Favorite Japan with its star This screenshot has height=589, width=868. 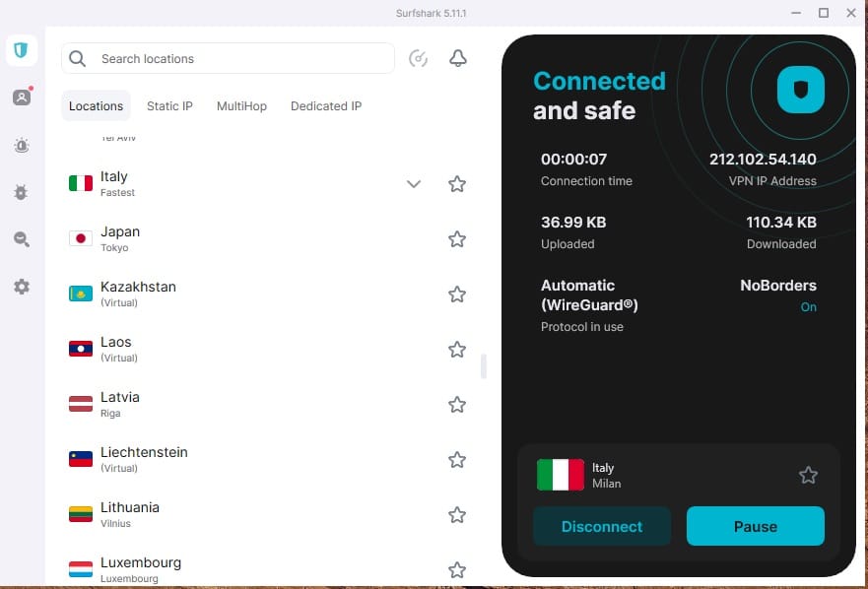coord(457,239)
